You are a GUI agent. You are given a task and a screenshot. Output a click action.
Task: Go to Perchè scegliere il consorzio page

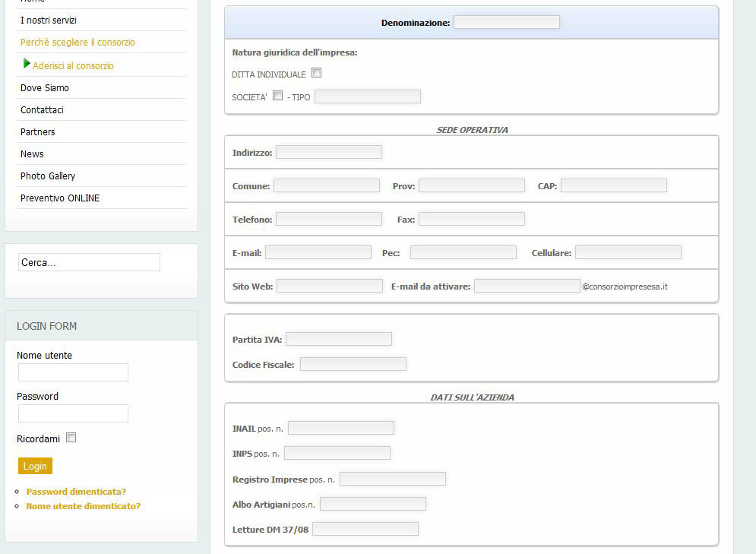(77, 43)
